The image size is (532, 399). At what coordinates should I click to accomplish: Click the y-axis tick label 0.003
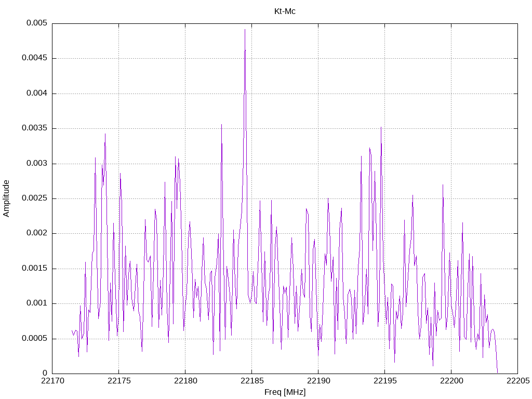pos(37,164)
